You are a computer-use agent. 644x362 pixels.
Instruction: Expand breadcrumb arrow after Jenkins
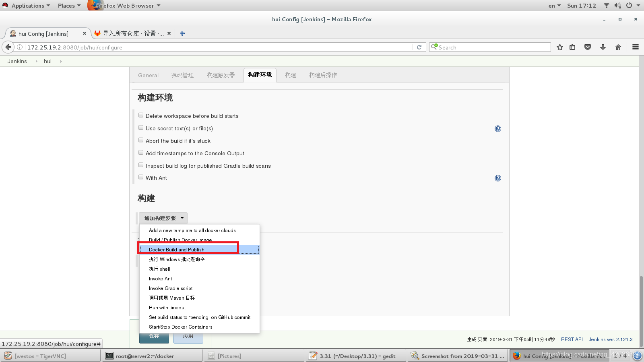pos(37,61)
